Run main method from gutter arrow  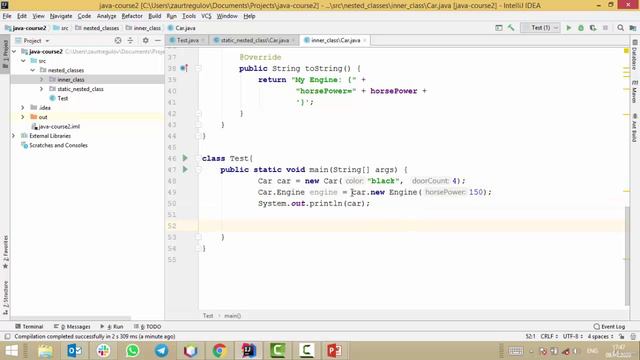185,169
